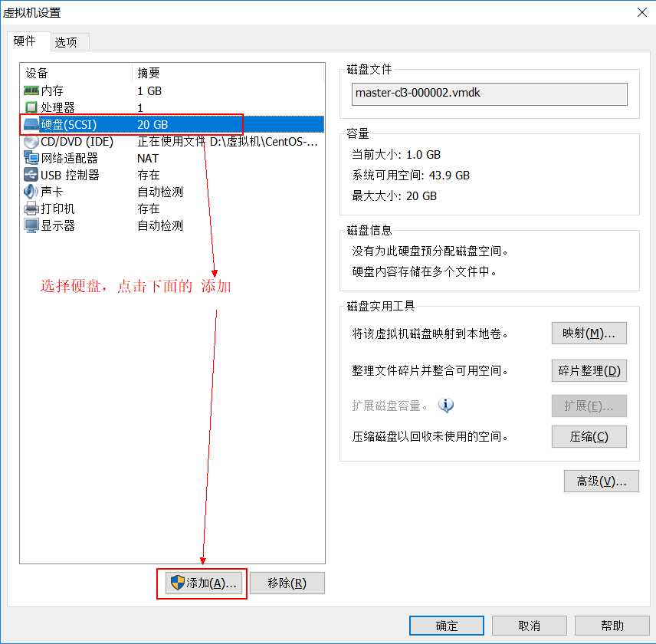Click the "存在" summary of 打印机
Viewport: 656px width, 644px height.
click(x=149, y=209)
